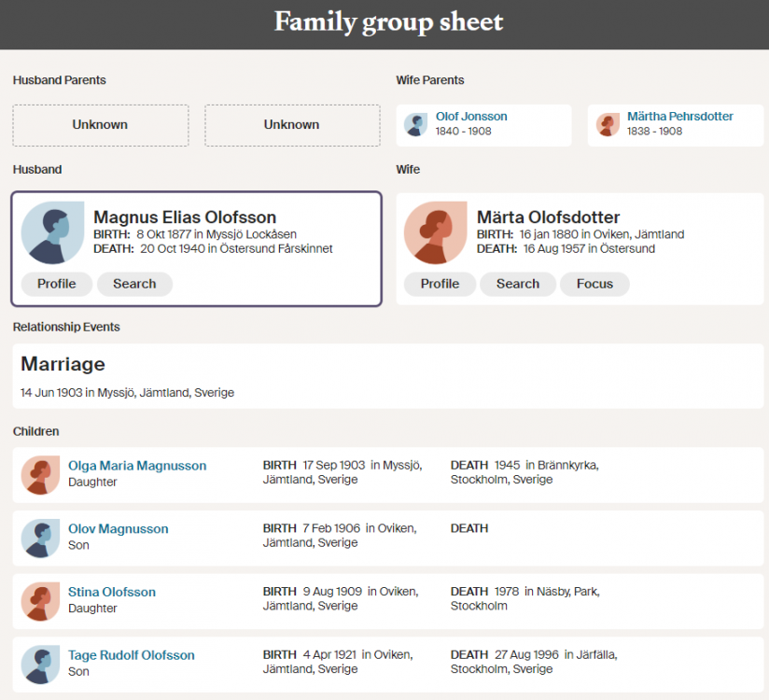Click Olov Magnusson's avatar icon
769x700 pixels.
pyautogui.click(x=40, y=539)
